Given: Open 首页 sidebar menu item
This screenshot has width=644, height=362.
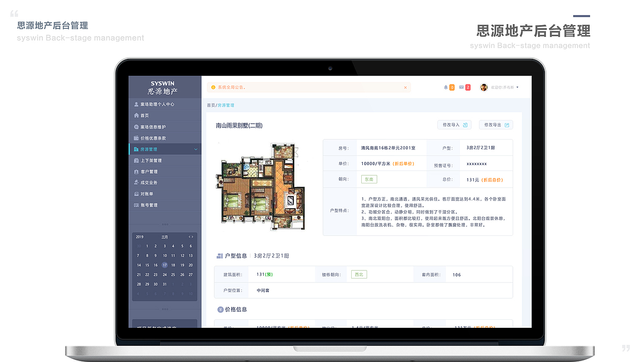Looking at the screenshot, I should coord(165,116).
